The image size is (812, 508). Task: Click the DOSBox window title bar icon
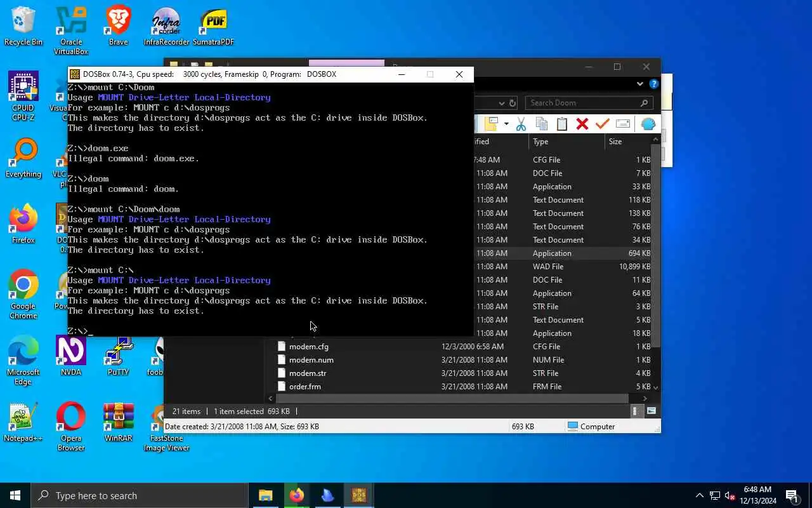click(75, 74)
